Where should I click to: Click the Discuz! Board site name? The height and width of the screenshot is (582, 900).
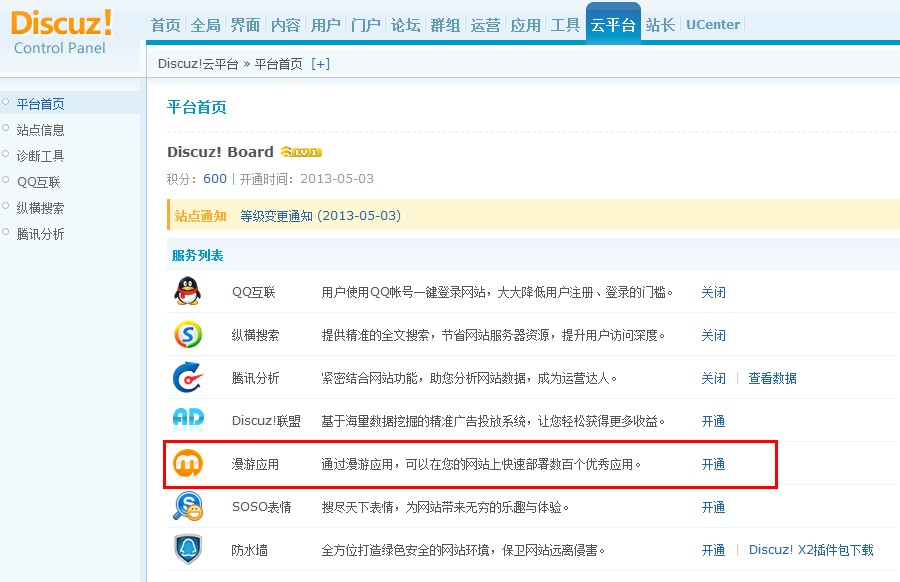point(220,152)
